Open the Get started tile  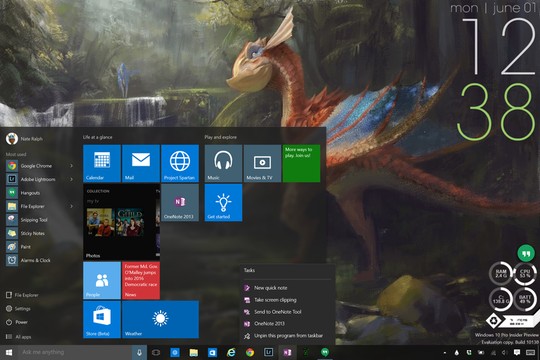(x=223, y=203)
